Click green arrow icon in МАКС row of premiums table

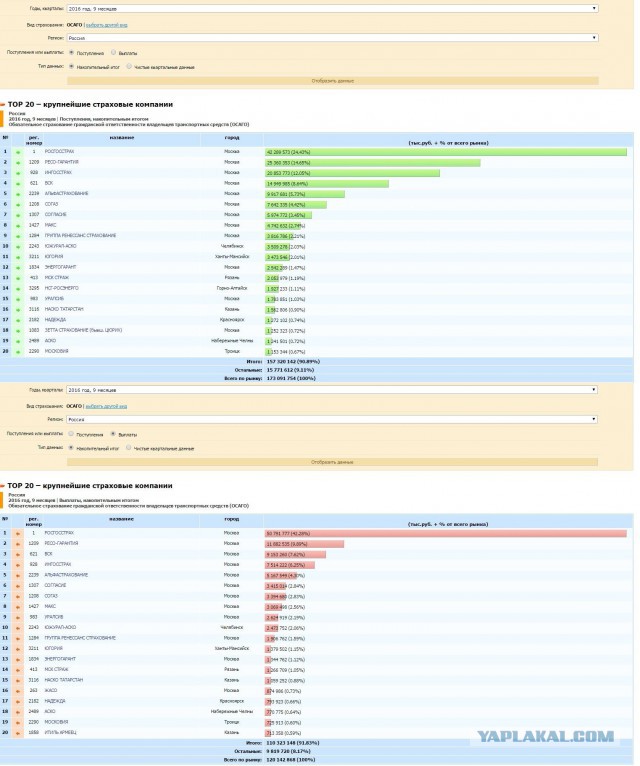[18, 226]
